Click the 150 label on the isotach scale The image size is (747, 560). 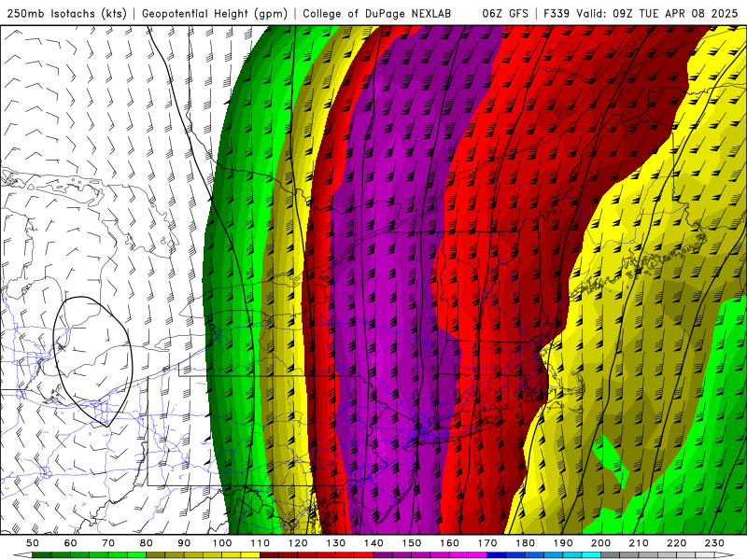click(x=412, y=543)
